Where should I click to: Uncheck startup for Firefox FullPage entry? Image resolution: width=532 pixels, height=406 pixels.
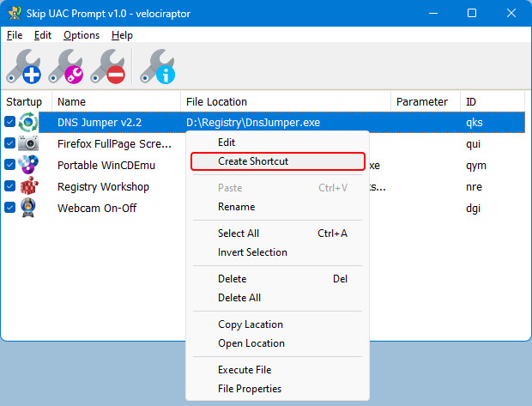tap(9, 142)
